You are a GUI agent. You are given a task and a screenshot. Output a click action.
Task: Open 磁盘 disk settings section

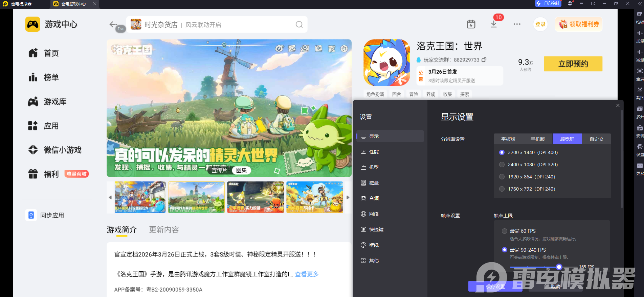390,183
